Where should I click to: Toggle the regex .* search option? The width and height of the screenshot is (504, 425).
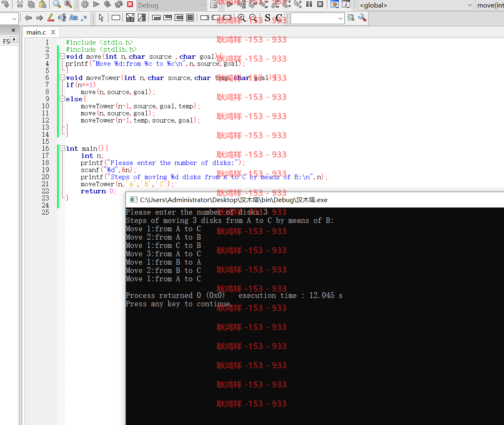coord(85,18)
